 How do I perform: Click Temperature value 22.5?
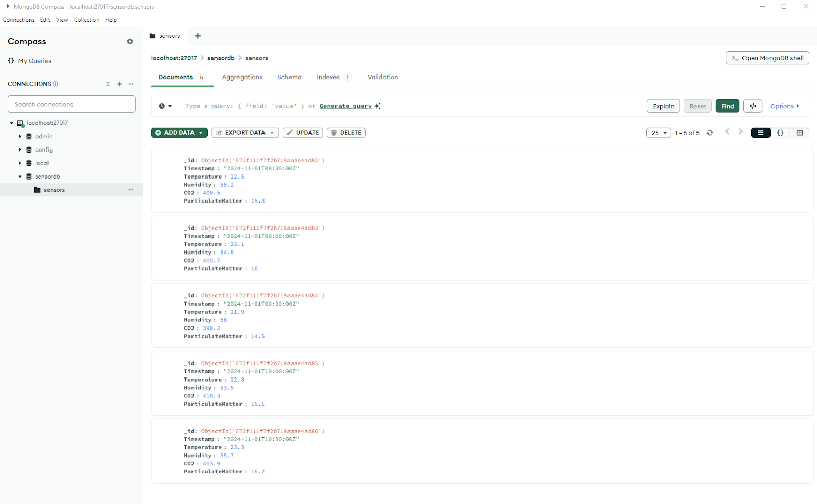(237, 177)
